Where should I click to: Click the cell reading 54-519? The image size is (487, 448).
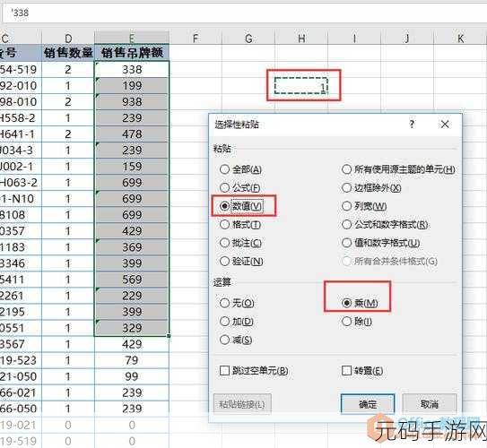click(x=21, y=70)
